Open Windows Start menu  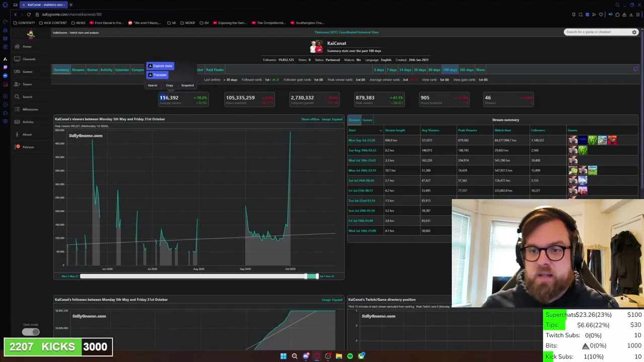click(283, 356)
